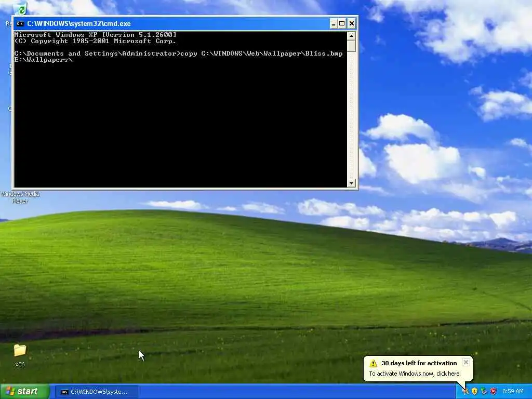Screen dimensions: 532x399
Task: Minimize the cmd.exe window
Action: (x=334, y=24)
